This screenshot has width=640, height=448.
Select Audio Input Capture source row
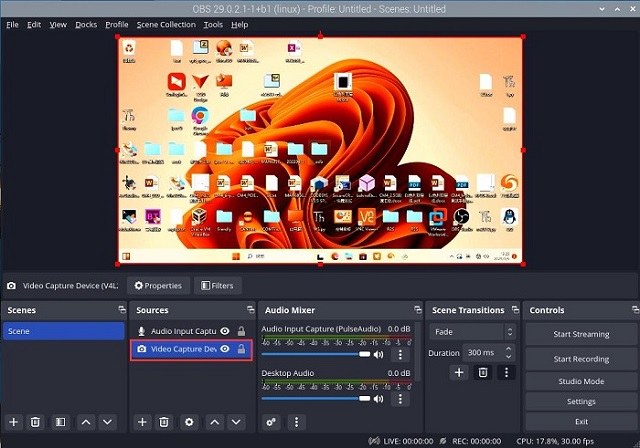(191, 331)
